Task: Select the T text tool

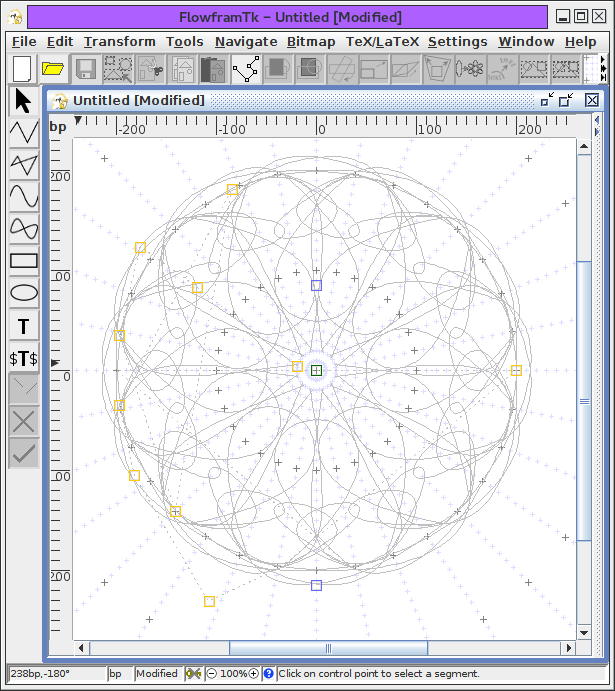Action: pyautogui.click(x=24, y=326)
